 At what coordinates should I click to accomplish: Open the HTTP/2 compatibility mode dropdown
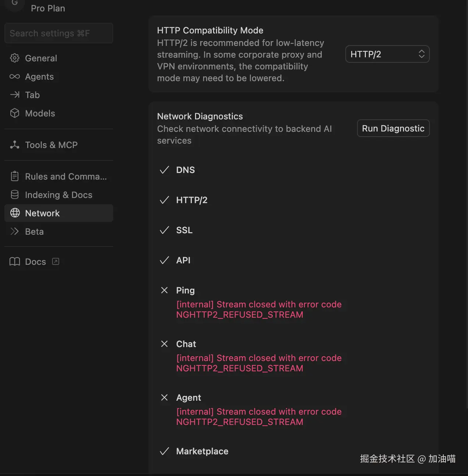[387, 54]
